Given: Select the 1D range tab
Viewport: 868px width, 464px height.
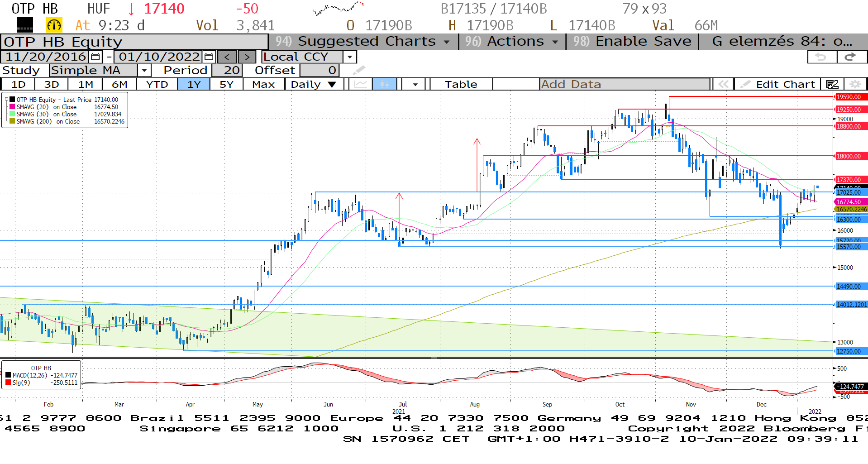Looking at the screenshot, I should (x=18, y=84).
